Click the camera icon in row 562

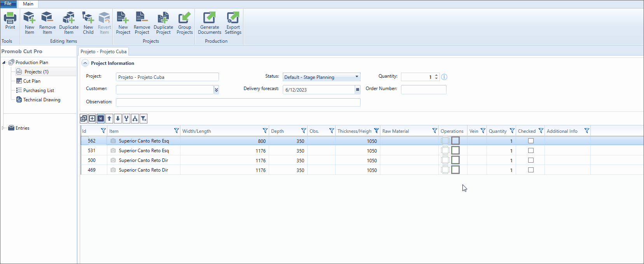coord(113,141)
